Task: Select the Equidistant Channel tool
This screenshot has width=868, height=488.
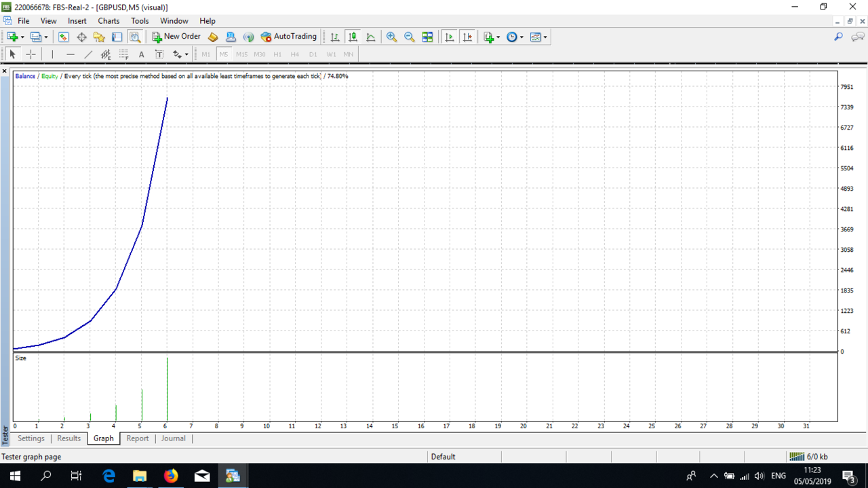Action: [x=106, y=54]
